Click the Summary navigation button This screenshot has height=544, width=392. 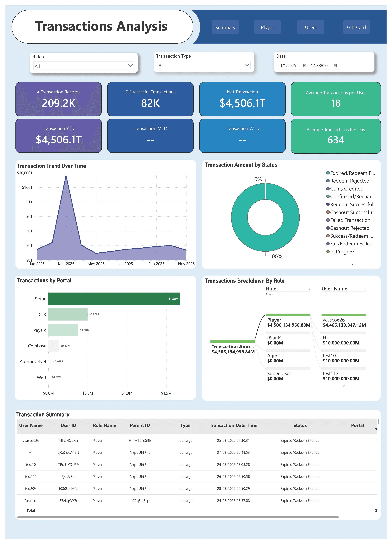pyautogui.click(x=225, y=27)
